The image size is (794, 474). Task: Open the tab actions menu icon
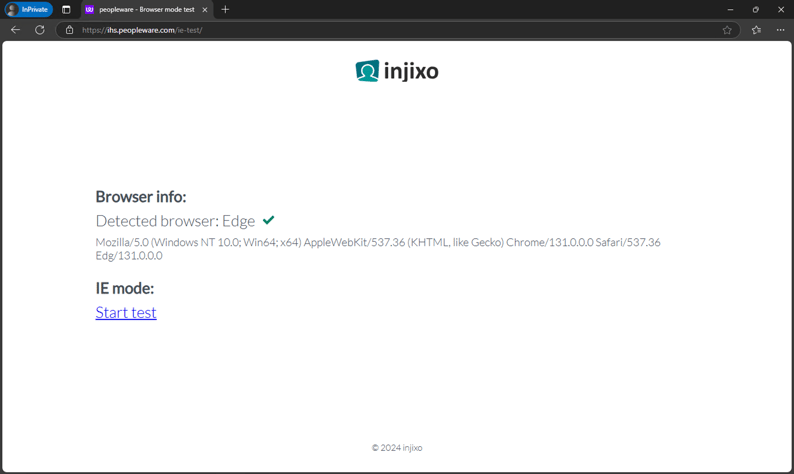66,9
